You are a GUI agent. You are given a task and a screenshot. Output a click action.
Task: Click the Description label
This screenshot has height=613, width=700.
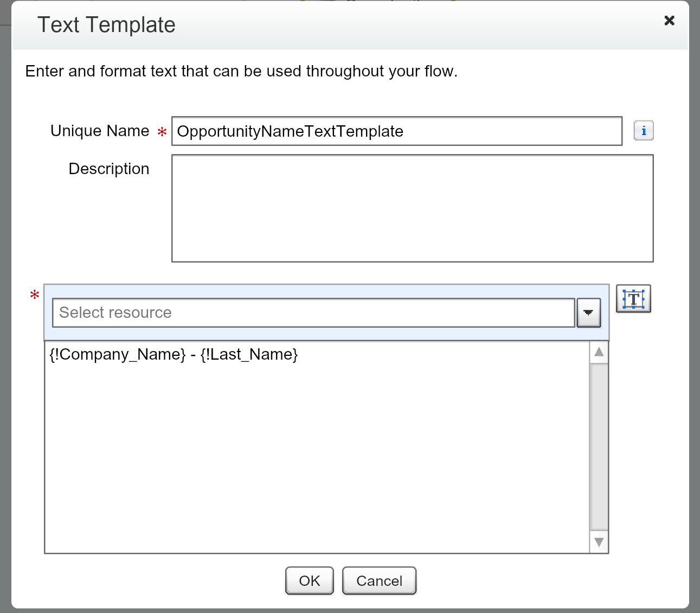tap(108, 169)
